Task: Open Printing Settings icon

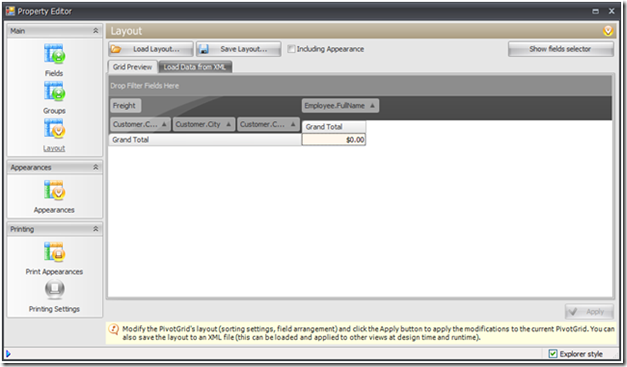Action: pos(54,289)
